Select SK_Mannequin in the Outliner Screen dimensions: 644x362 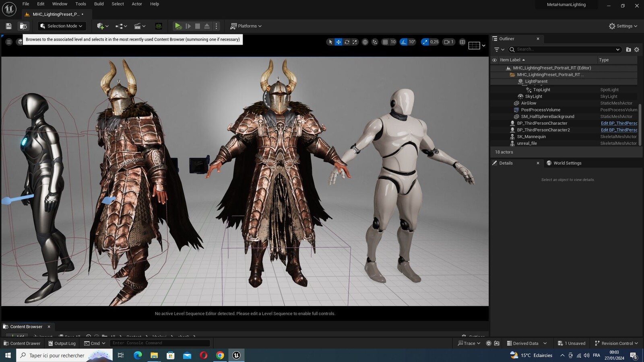(x=531, y=137)
